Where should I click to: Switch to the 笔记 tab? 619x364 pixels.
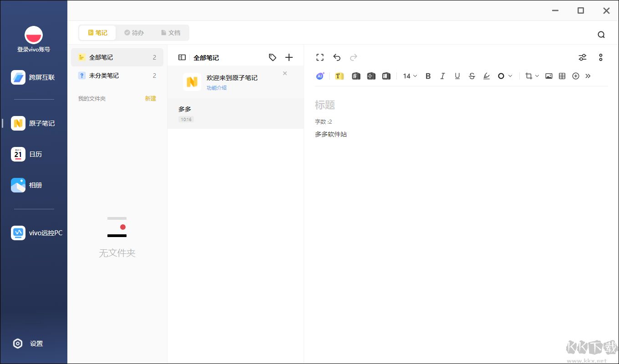tap(97, 33)
